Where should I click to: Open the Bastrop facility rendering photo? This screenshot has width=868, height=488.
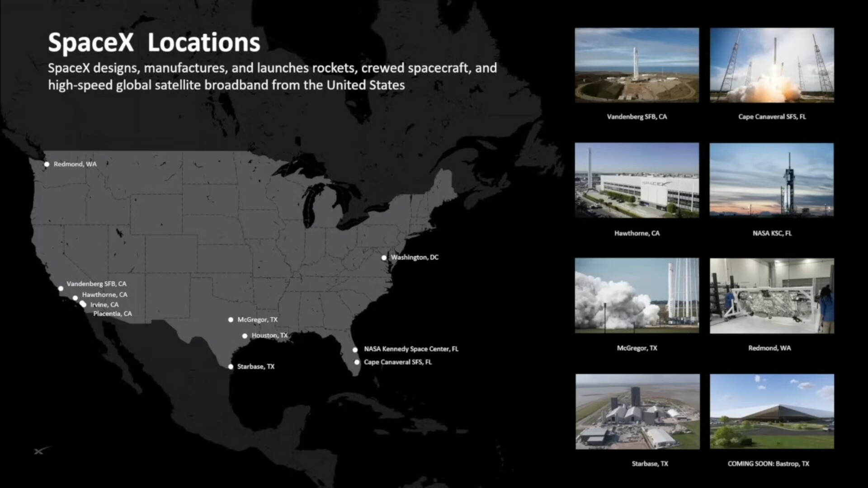[x=772, y=411]
